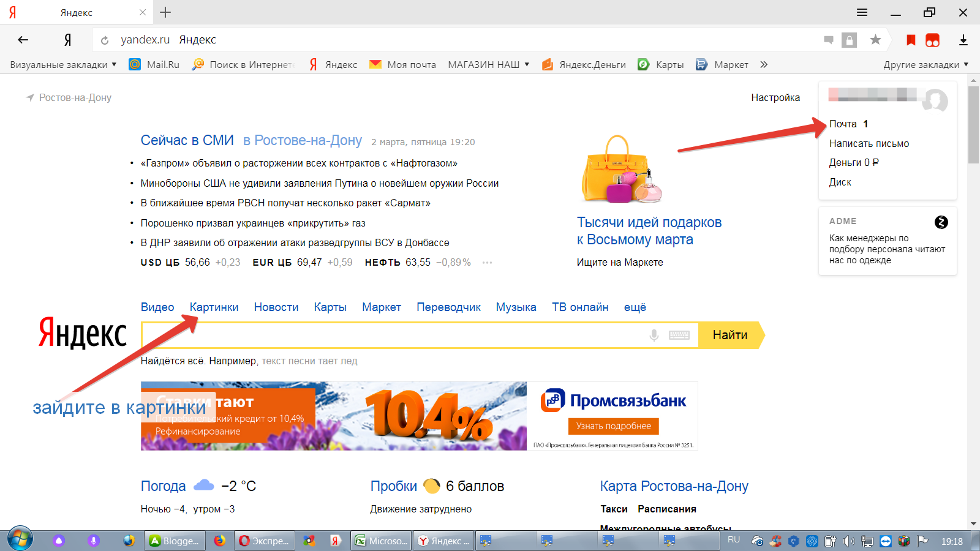Expand the Визуальные закладки dropdown
Viewport: 980px width, 551px height.
pyautogui.click(x=63, y=64)
